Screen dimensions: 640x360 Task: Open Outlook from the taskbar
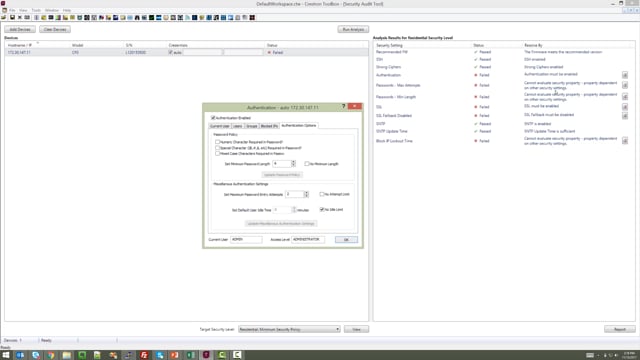click(20, 355)
